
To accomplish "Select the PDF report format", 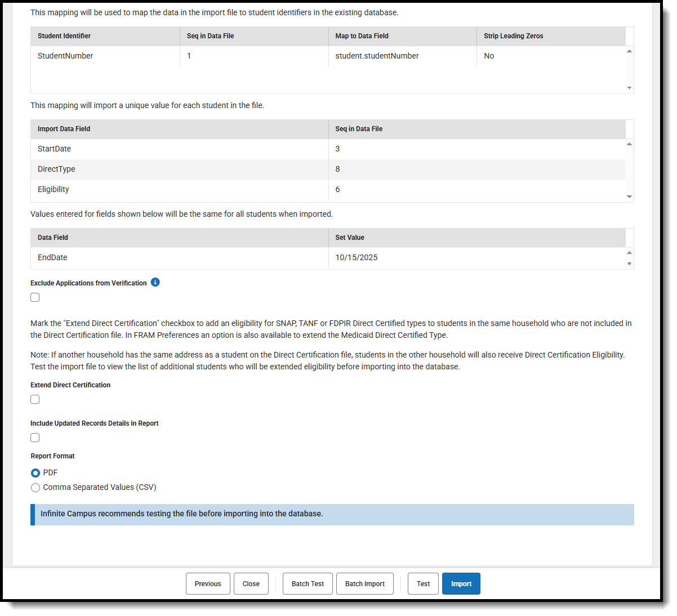I will pyautogui.click(x=35, y=473).
